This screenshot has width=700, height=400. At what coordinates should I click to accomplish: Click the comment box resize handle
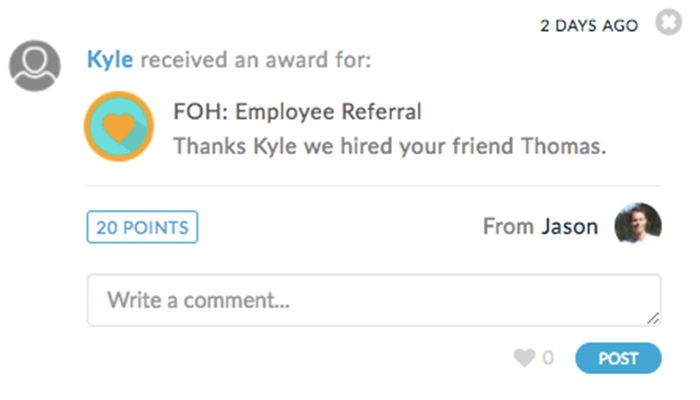[x=653, y=318]
